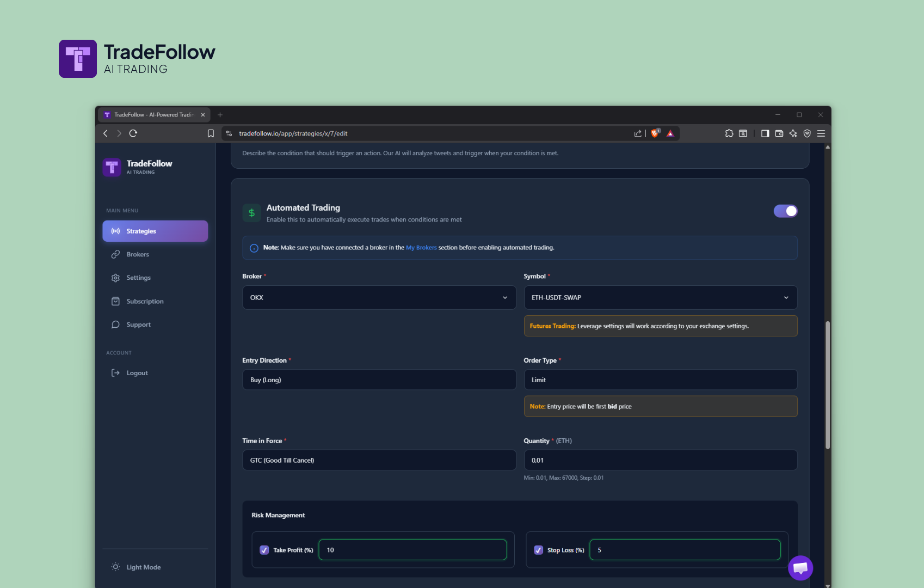Click the scrollbar down arrow

[828, 585]
